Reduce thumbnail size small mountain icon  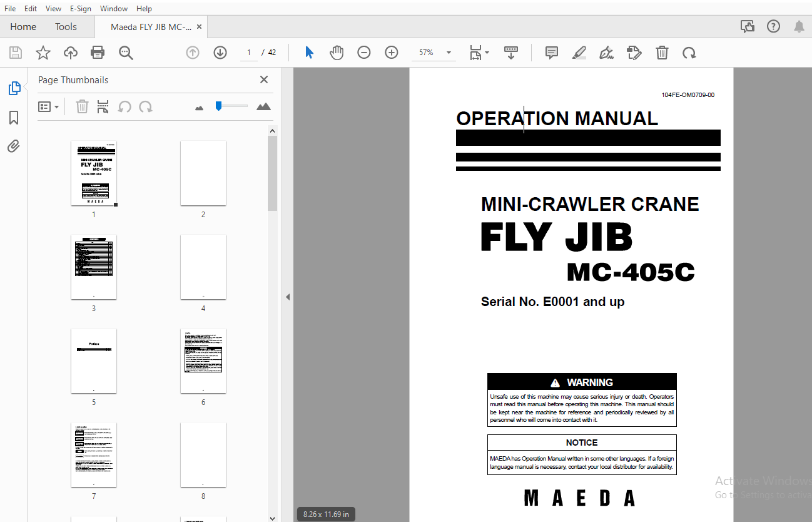[x=200, y=108]
